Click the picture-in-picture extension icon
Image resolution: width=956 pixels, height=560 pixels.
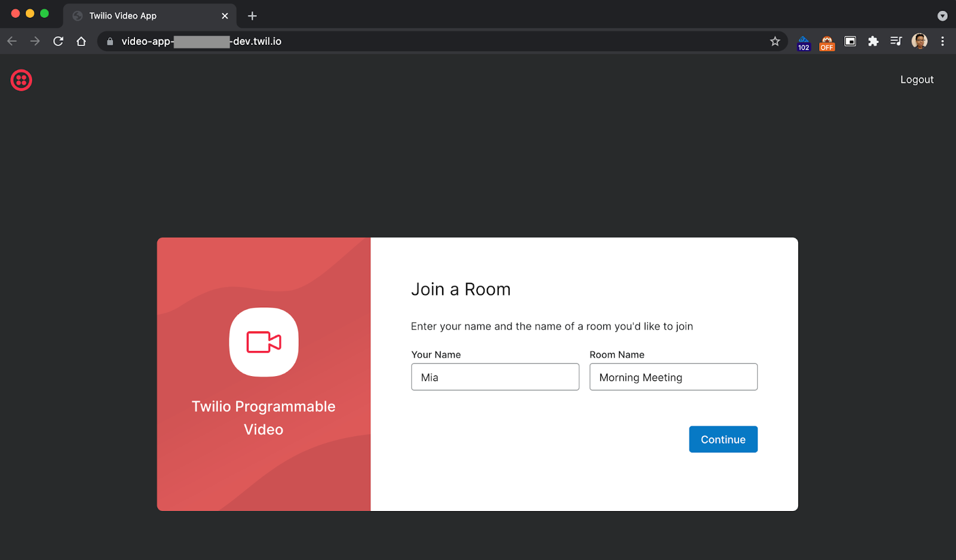[x=850, y=41]
